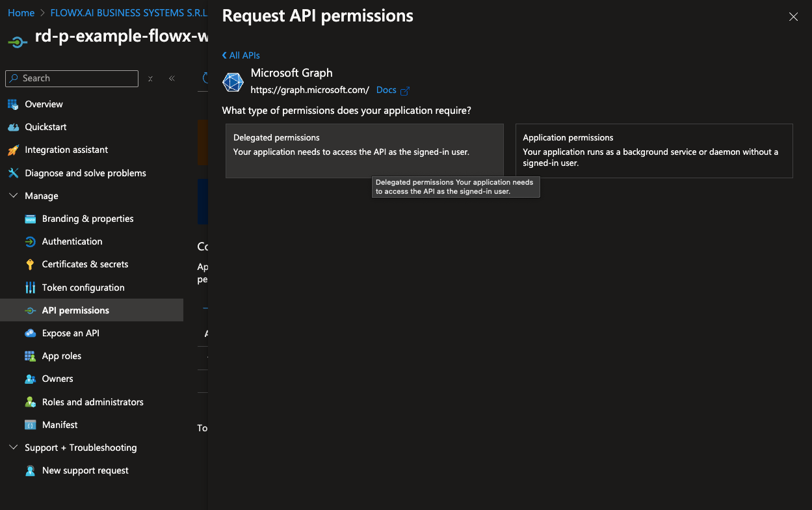812x510 pixels.
Task: Click the Token configuration bars icon
Action: (x=30, y=288)
